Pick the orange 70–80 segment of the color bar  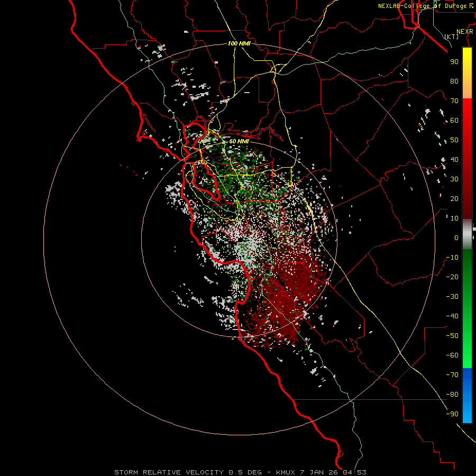click(x=467, y=90)
